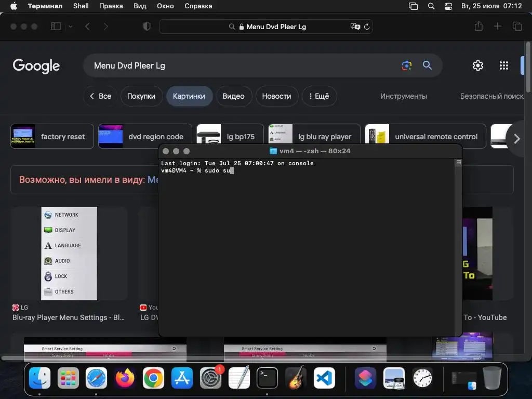
Task: Open the Окно menu
Action: [165, 6]
